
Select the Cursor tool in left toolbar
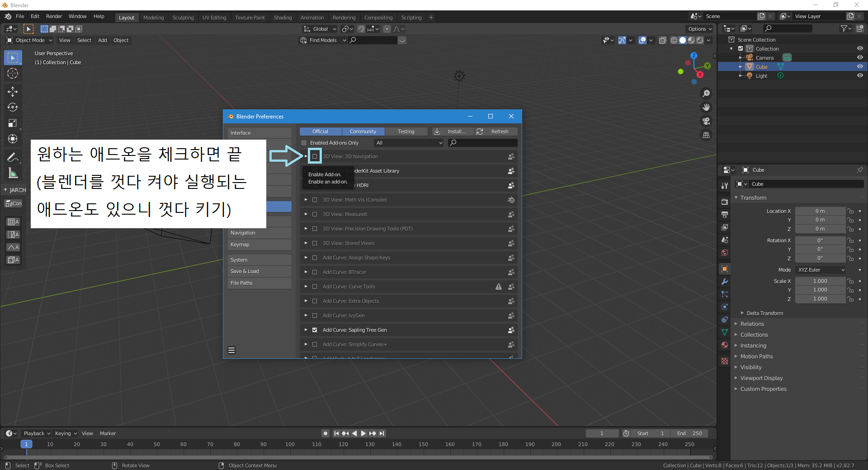pos(13,73)
